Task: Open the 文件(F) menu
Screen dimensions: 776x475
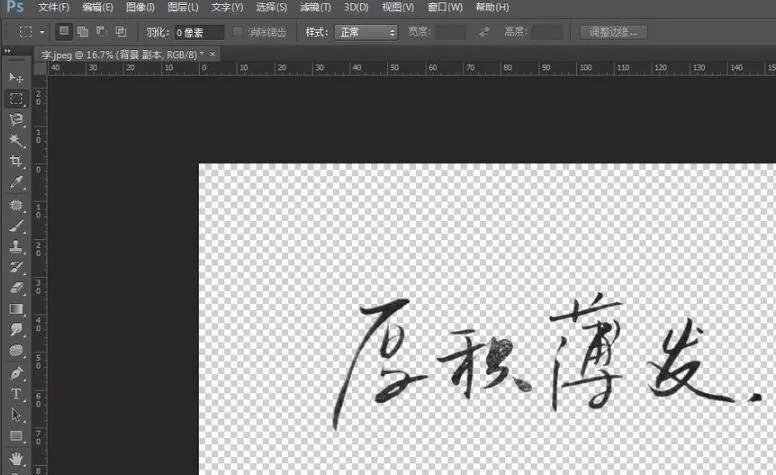Action: 53,7
